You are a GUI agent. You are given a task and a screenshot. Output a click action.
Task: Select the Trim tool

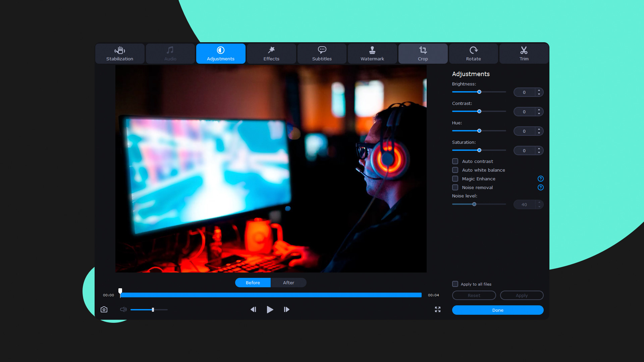click(524, 54)
